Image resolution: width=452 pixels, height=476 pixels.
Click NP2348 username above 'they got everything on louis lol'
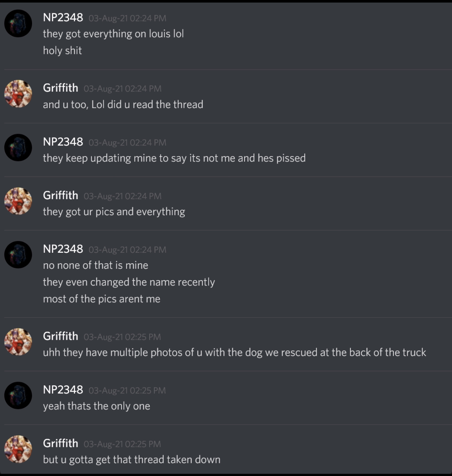tap(63, 17)
